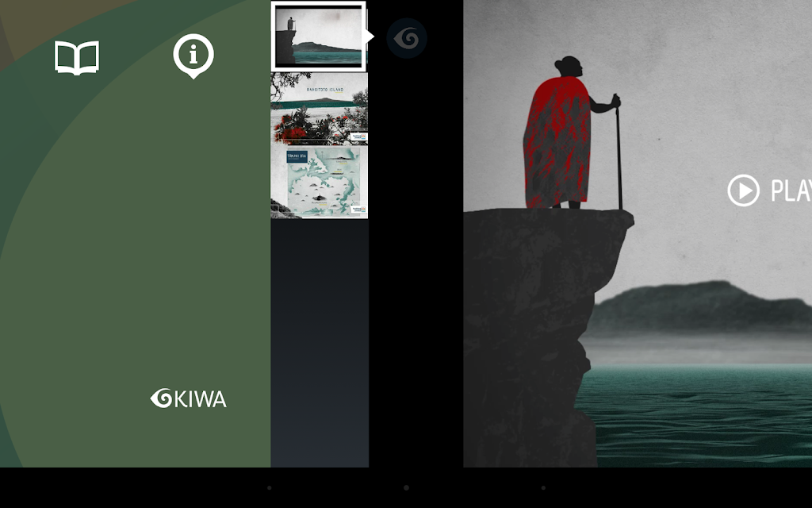Open the Rangitoto Island page thumbnail
The height and width of the screenshot is (508, 812).
coord(319,109)
